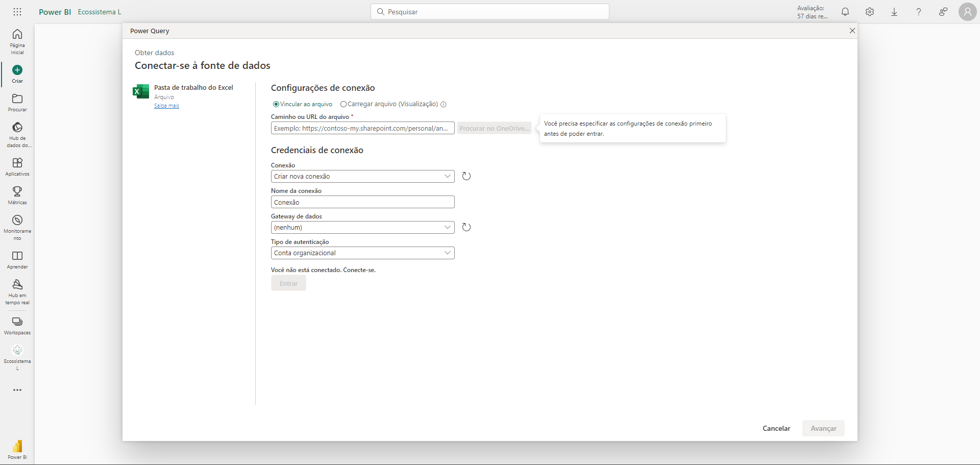
Task: Open Workspaces in sidebar
Action: (17, 326)
